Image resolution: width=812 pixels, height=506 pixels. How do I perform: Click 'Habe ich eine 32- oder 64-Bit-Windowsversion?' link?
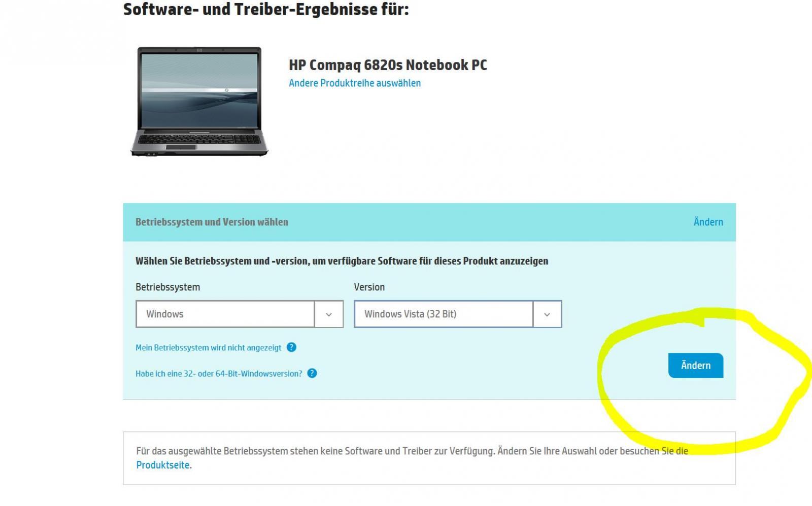219,374
